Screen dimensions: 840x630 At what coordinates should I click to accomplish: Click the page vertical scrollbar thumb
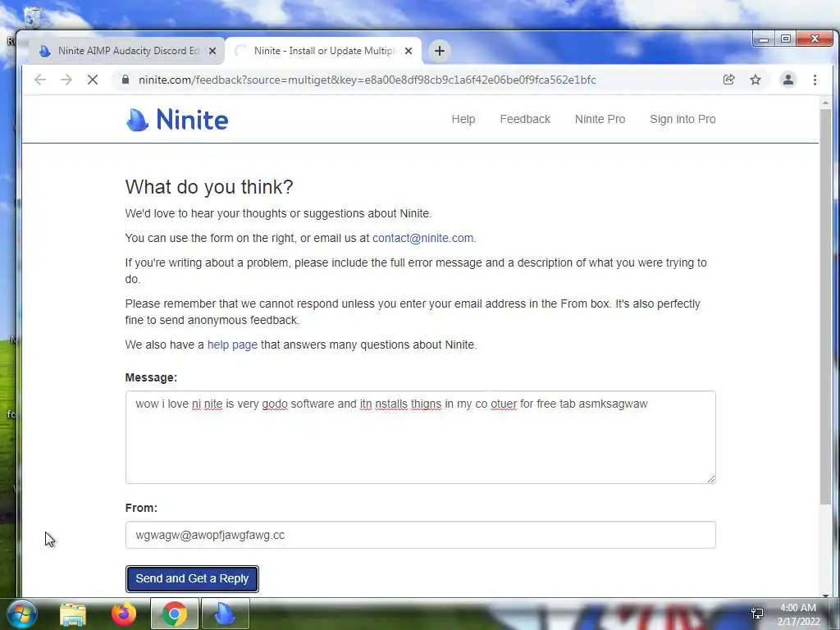point(825,305)
